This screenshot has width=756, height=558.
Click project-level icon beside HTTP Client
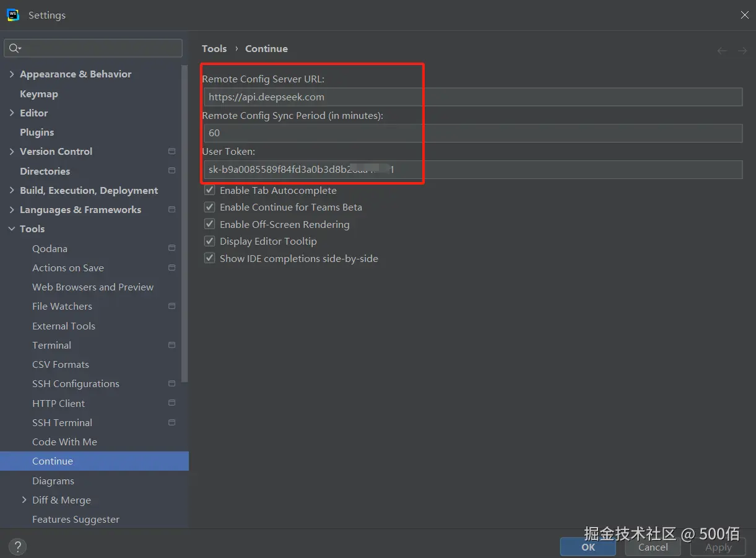coord(172,403)
